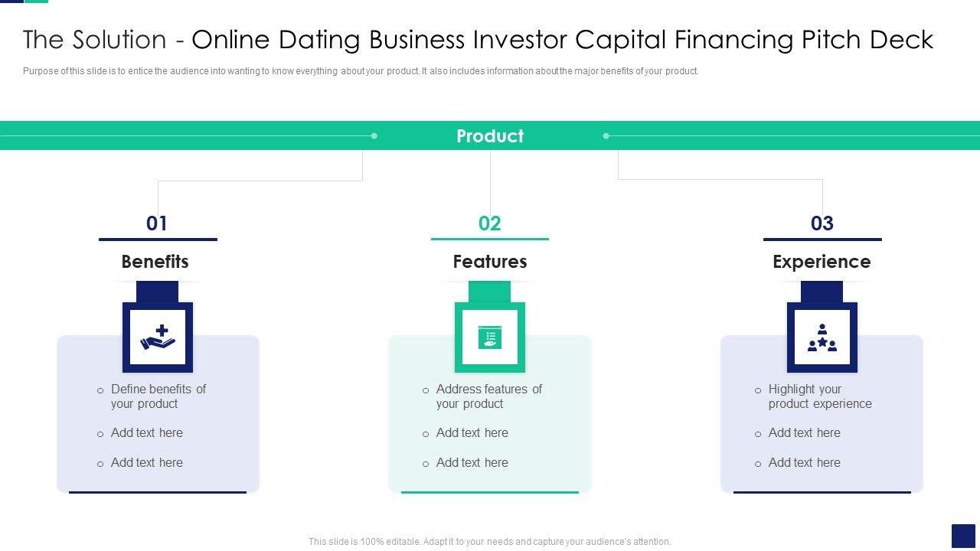
Task: Click last 'Add text here' under Features
Action: [x=472, y=462]
